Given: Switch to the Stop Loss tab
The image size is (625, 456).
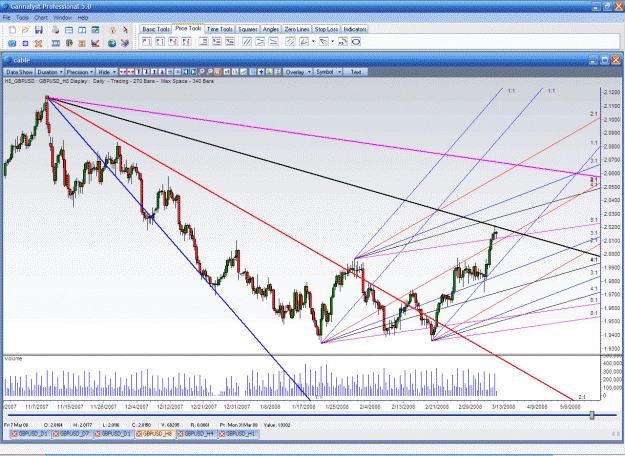Looking at the screenshot, I should [326, 29].
